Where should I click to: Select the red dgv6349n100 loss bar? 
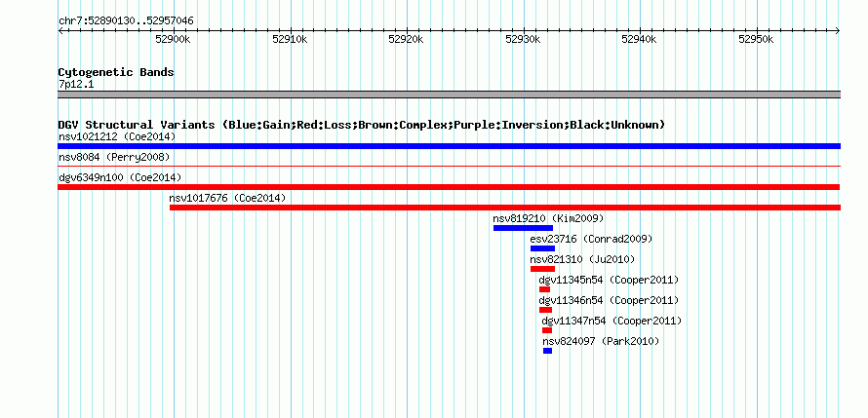pyautogui.click(x=449, y=187)
